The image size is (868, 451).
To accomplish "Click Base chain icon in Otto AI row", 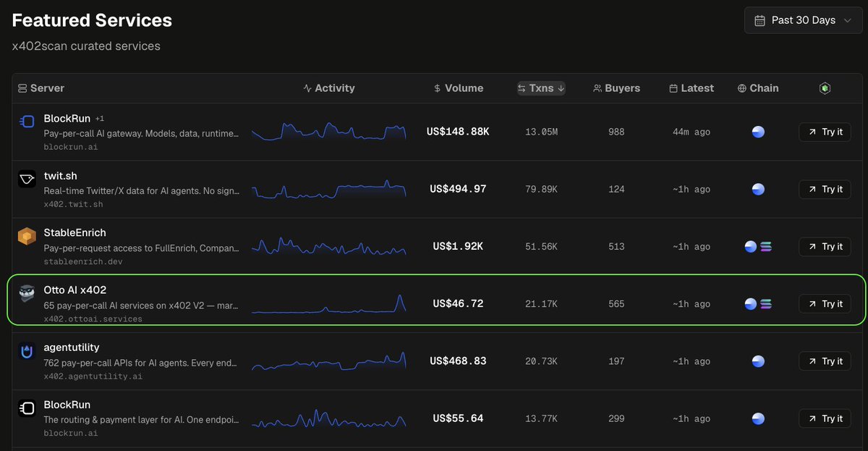I will 751,304.
